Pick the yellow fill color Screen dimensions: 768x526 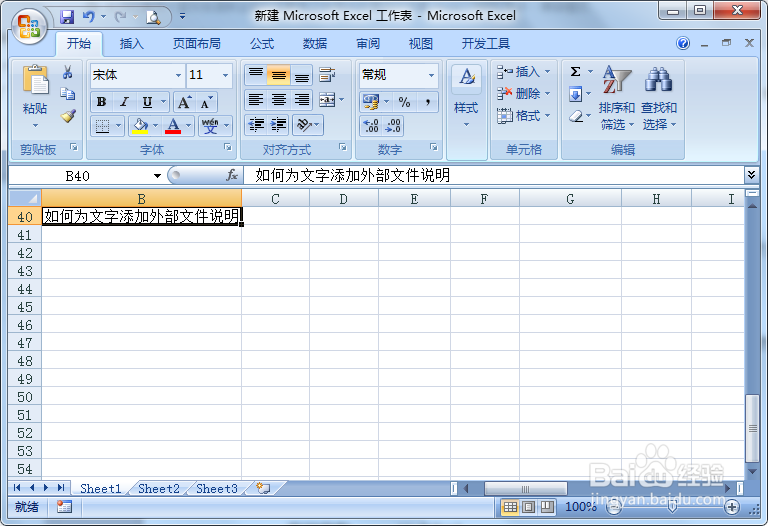point(140,126)
